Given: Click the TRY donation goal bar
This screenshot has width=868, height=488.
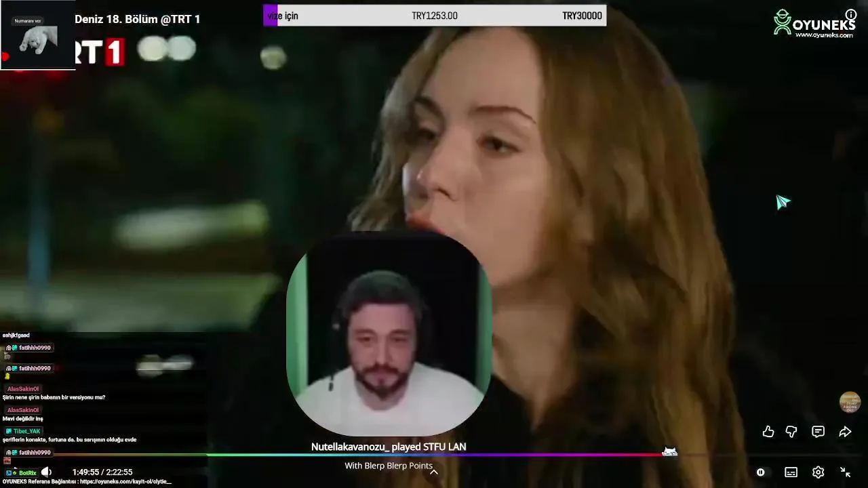Looking at the screenshot, I should [x=435, y=16].
